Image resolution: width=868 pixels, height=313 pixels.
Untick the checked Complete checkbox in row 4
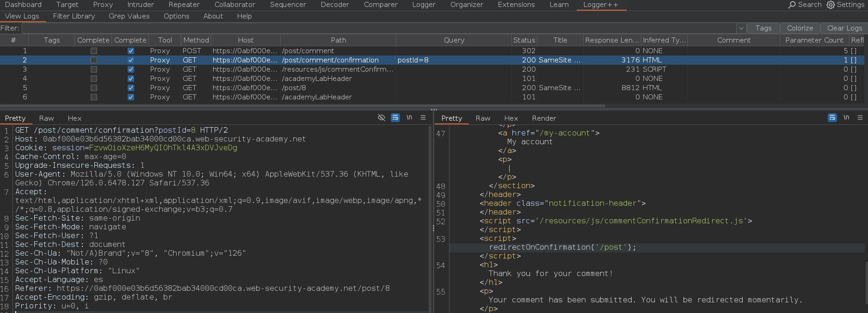coord(131,79)
